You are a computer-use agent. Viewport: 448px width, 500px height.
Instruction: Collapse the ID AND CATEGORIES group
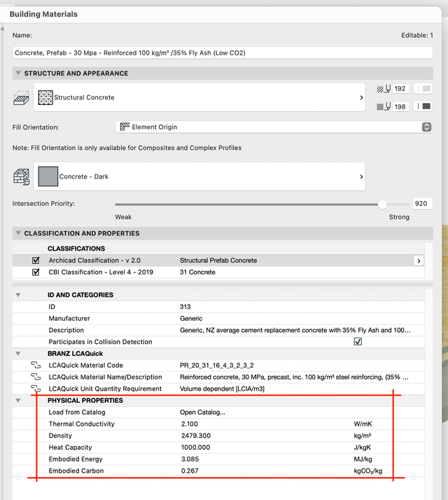(18, 295)
